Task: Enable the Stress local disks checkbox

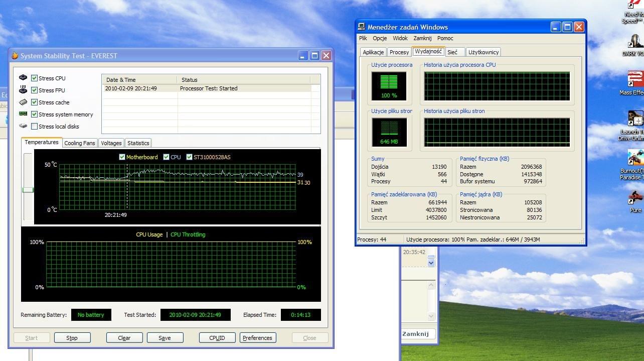Action: point(34,127)
